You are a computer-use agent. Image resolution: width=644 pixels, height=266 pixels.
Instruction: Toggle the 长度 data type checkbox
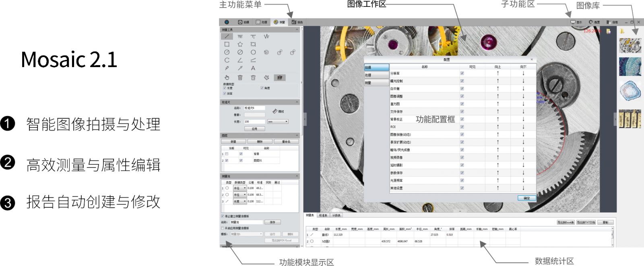pos(225,88)
